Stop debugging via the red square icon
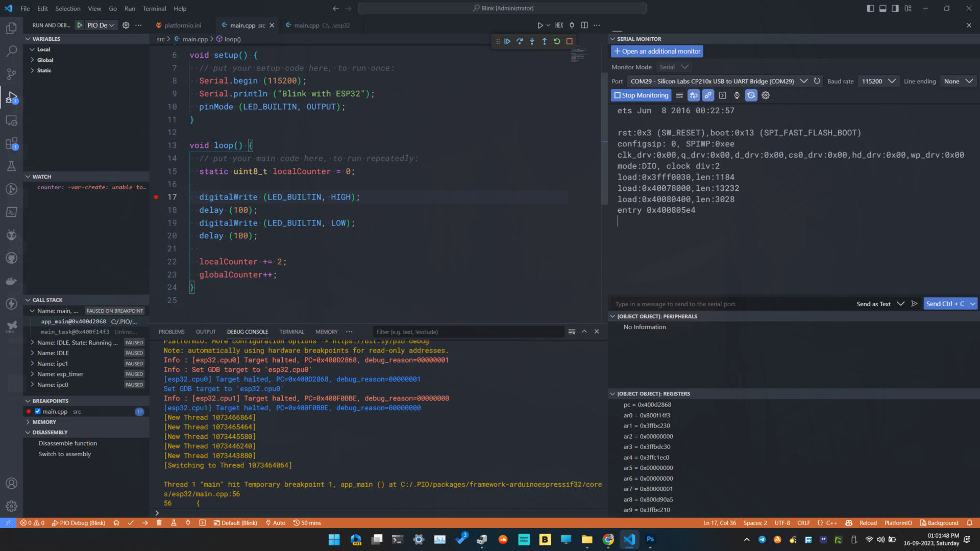The height and width of the screenshot is (551, 980). (569, 41)
